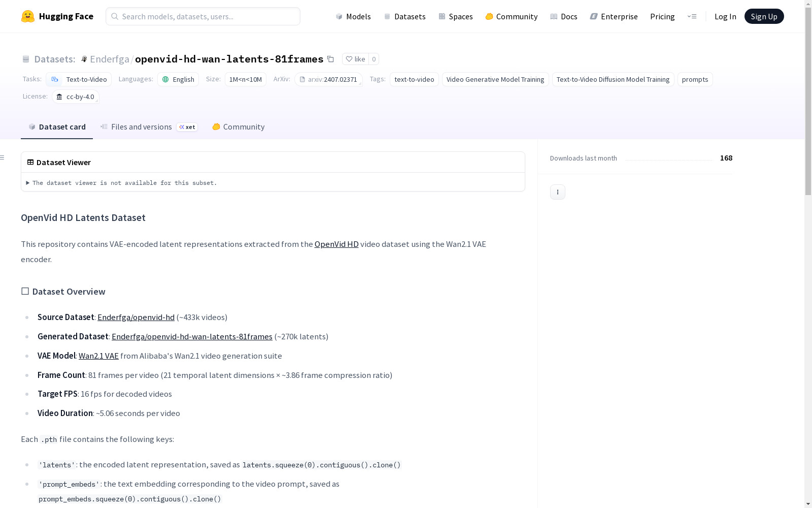Click the Sign Up button

point(764,16)
